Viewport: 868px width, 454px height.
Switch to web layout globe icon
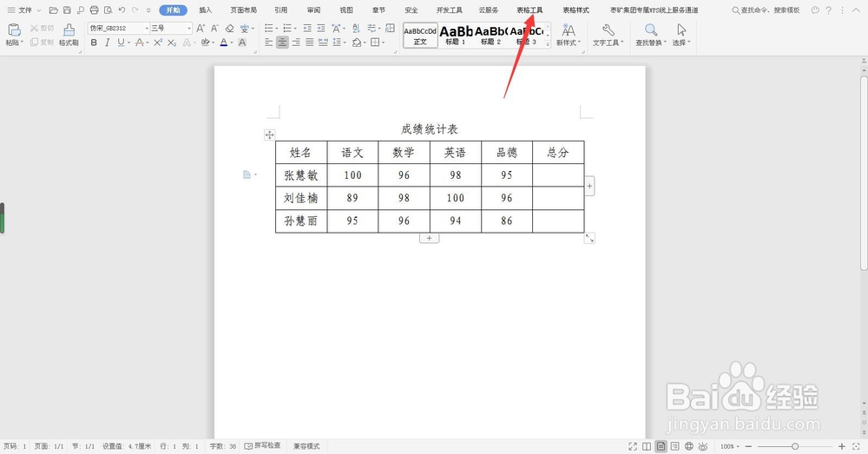688,446
